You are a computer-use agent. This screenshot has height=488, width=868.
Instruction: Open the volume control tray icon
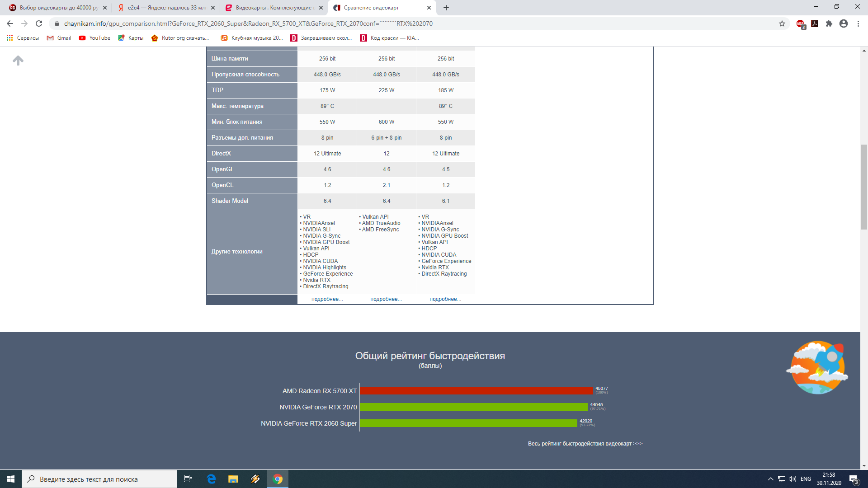point(793,479)
